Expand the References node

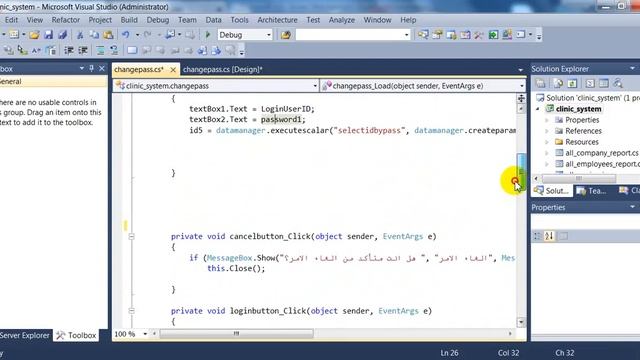point(547,131)
